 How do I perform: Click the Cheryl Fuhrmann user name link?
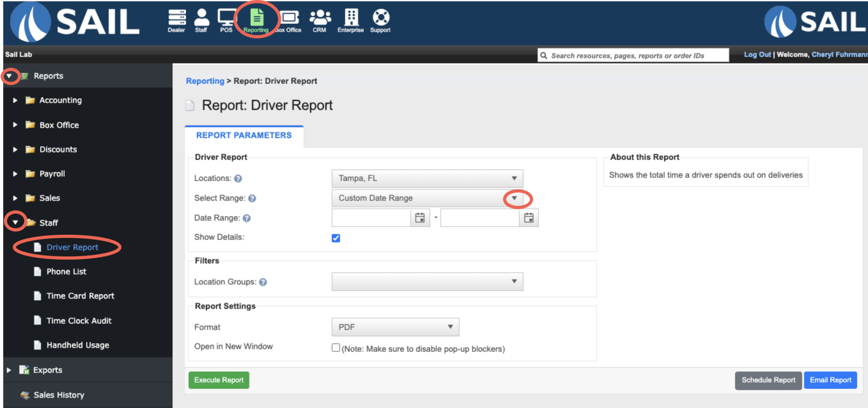pos(840,54)
